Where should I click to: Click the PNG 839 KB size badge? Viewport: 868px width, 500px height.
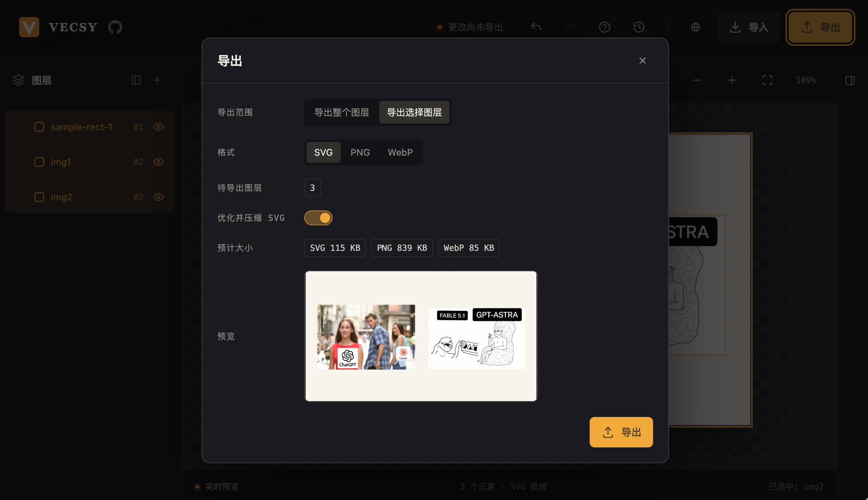tap(402, 248)
